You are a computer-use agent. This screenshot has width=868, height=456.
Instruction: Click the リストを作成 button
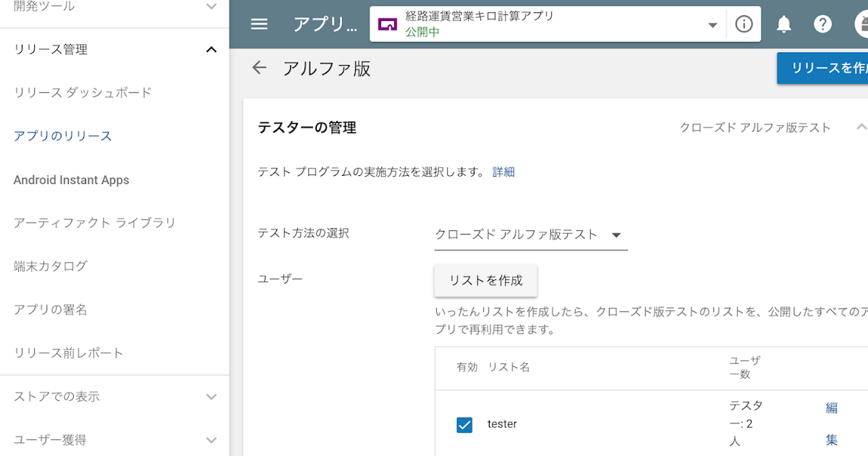coord(485,280)
